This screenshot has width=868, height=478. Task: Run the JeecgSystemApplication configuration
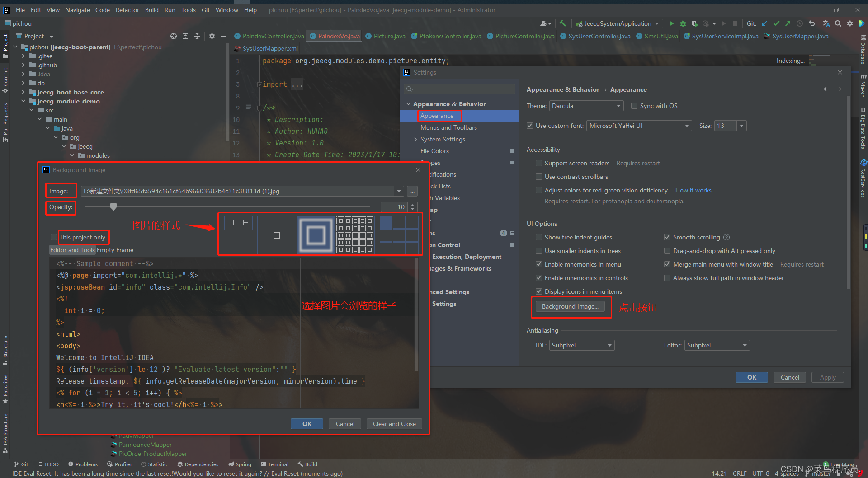click(x=671, y=23)
